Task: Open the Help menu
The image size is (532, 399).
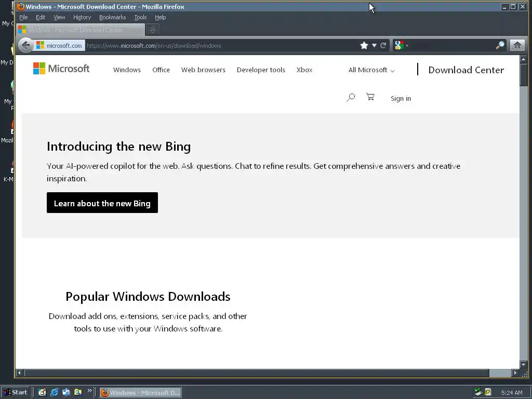Action: [160, 17]
